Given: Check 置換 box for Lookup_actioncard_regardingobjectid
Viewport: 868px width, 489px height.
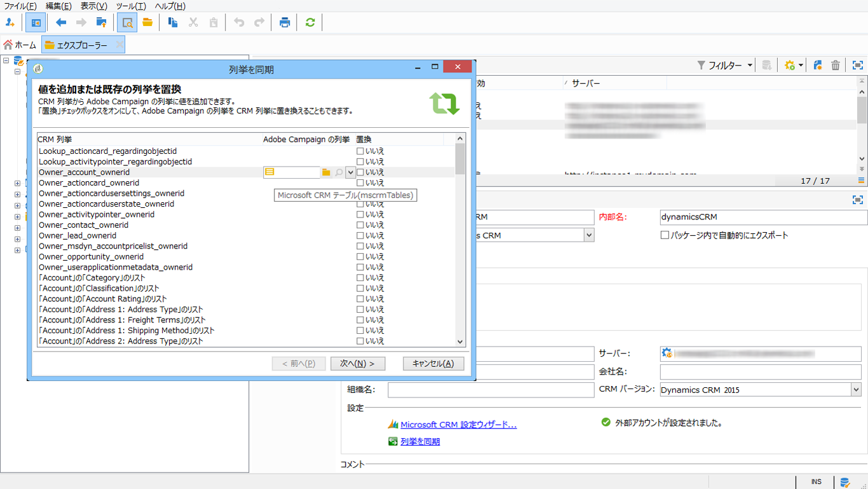Looking at the screenshot, I should pos(360,151).
